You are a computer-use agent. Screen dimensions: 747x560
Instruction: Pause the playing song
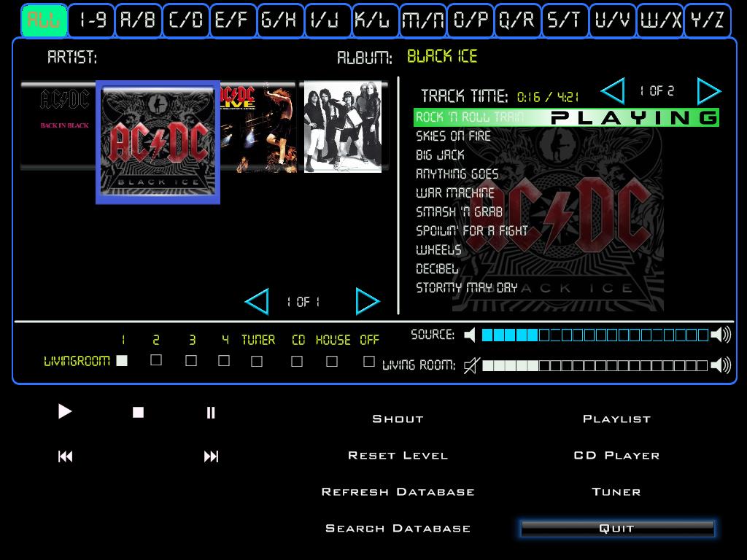211,413
